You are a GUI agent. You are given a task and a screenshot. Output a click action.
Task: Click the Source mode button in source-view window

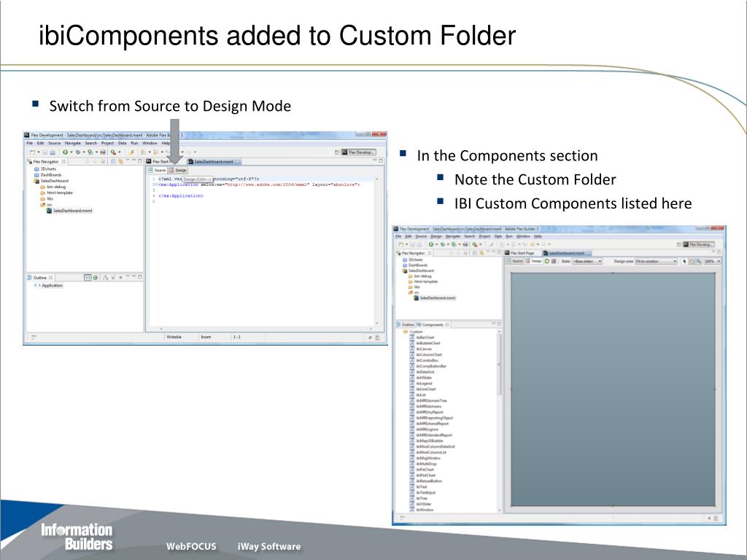tap(157, 170)
